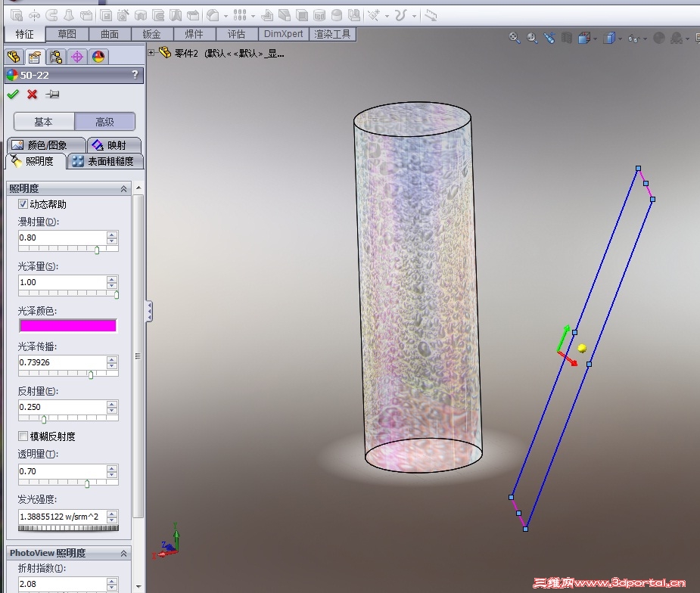Click the Fillet toolbar icon
This screenshot has width=700, height=593.
point(213,16)
